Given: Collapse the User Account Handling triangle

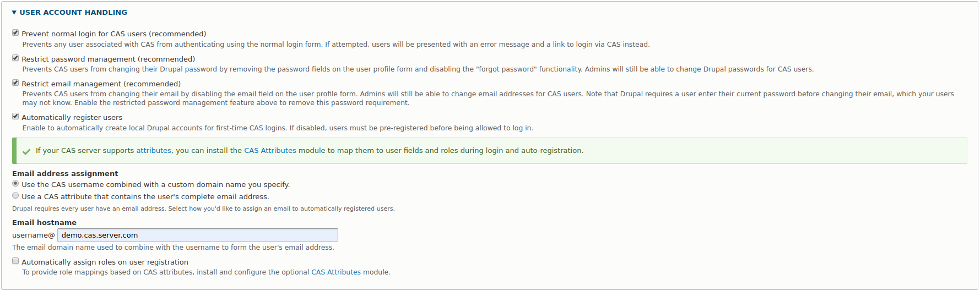Looking at the screenshot, I should click(x=14, y=12).
